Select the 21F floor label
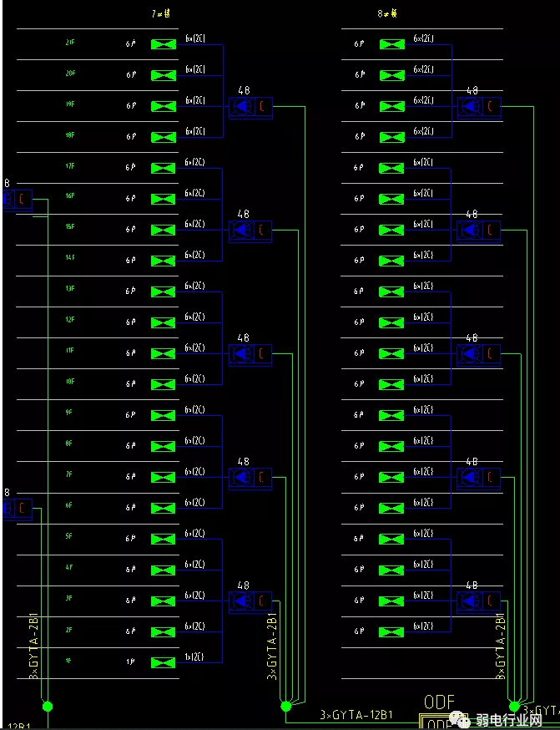This screenshot has height=730, width=560. click(x=70, y=43)
